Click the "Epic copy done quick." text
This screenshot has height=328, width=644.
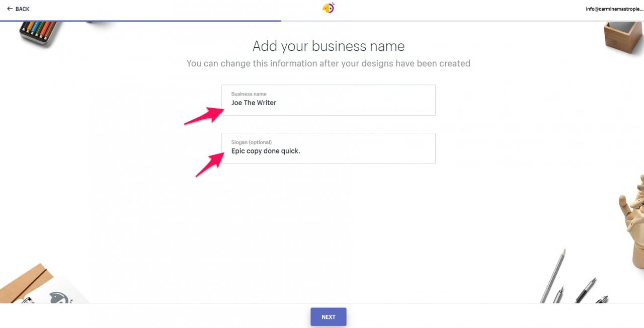pyautogui.click(x=265, y=151)
